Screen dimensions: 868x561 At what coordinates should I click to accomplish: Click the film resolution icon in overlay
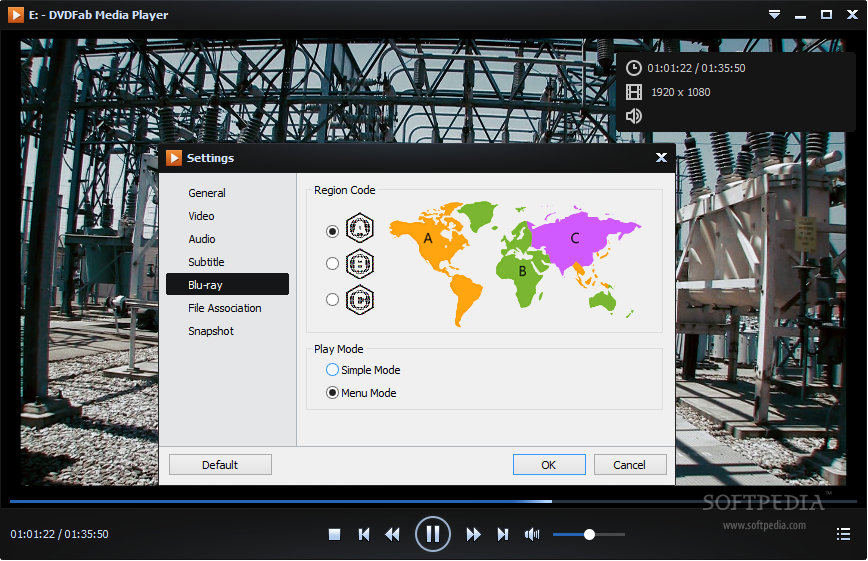pyautogui.click(x=634, y=92)
